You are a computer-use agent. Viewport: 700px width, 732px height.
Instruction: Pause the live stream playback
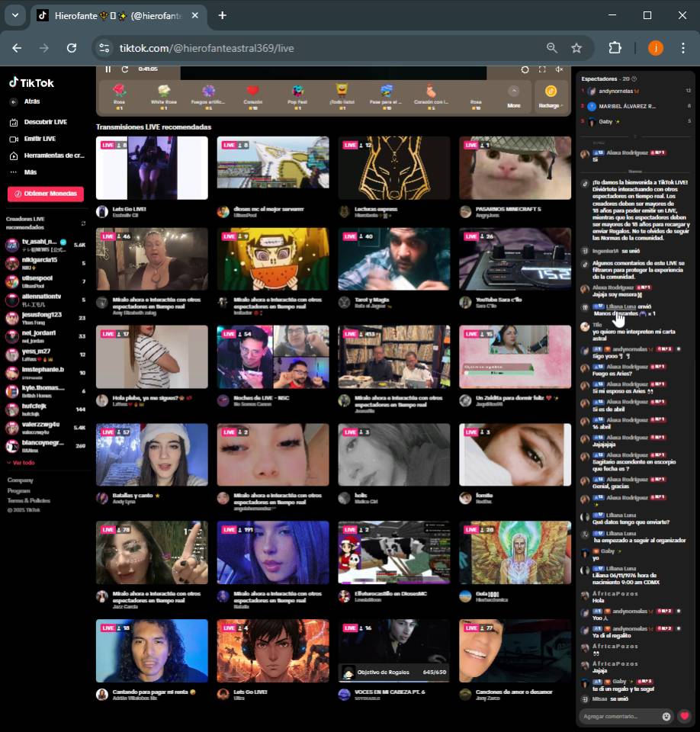click(x=108, y=69)
